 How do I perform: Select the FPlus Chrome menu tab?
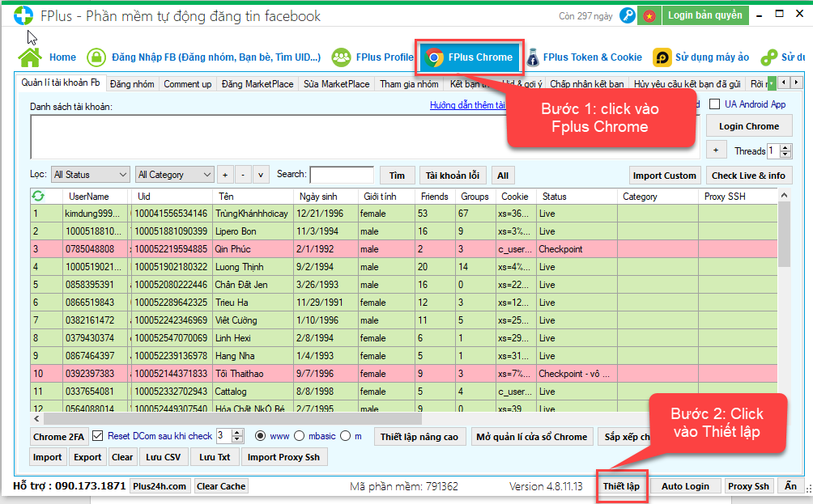(469, 57)
